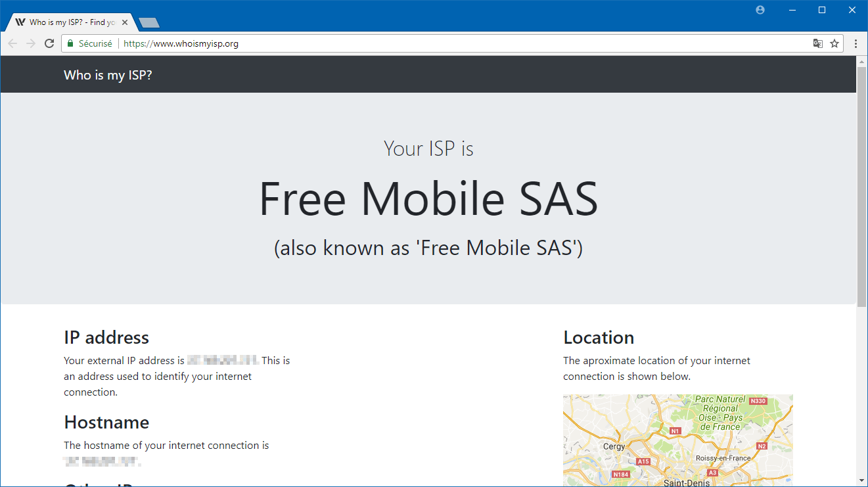Click the 'Your ISP is' text
Image resolution: width=868 pixels, height=487 pixels.
click(428, 149)
